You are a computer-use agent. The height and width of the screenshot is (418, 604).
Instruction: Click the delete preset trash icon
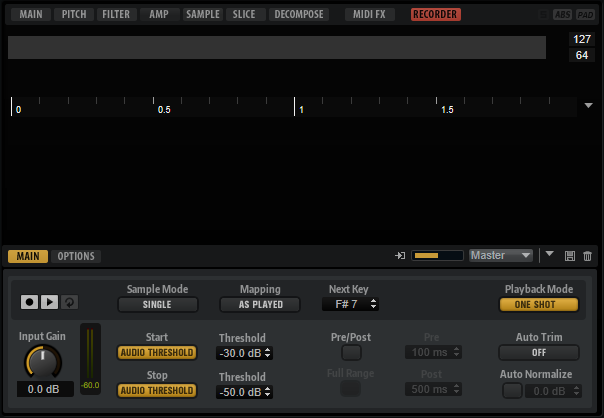point(587,256)
